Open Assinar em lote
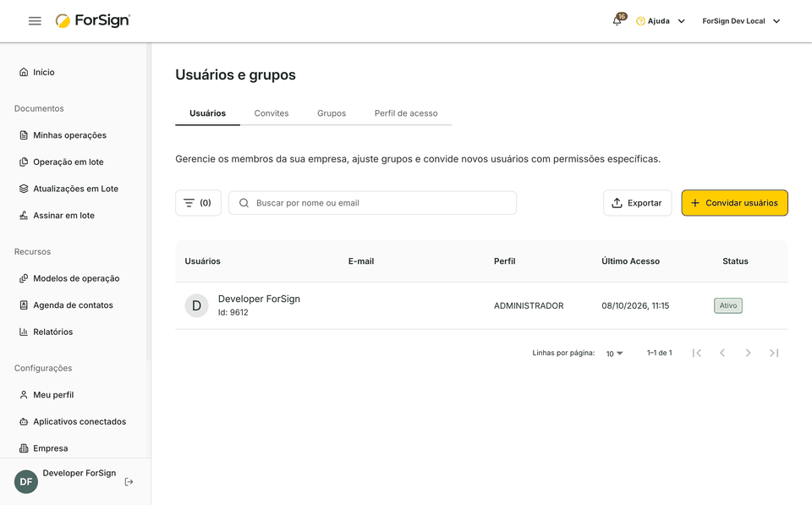 [57, 216]
